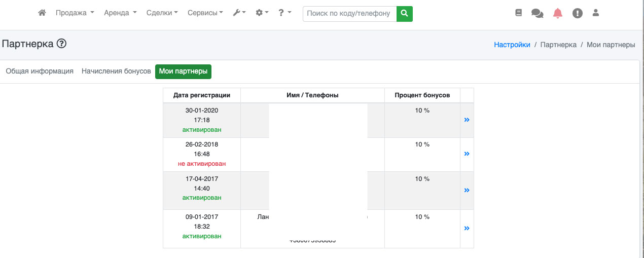This screenshot has height=258, width=644.
Task: Expand the Аренда dropdown menu
Action: [x=120, y=13]
